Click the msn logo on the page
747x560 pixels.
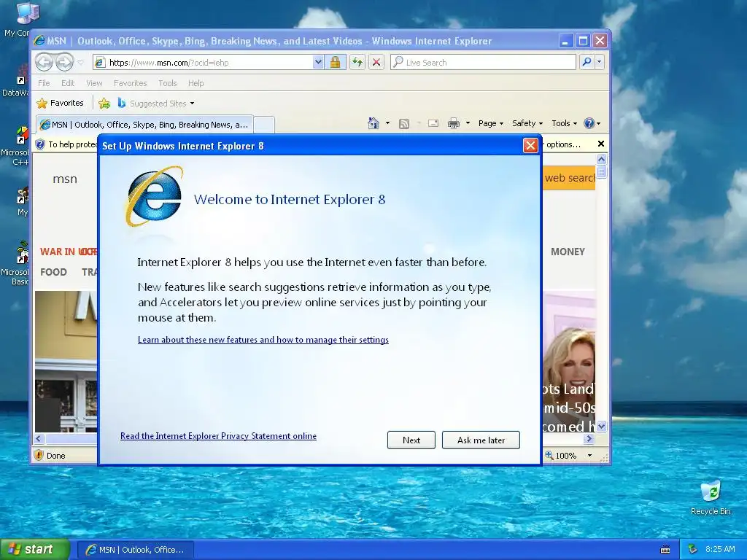click(65, 179)
